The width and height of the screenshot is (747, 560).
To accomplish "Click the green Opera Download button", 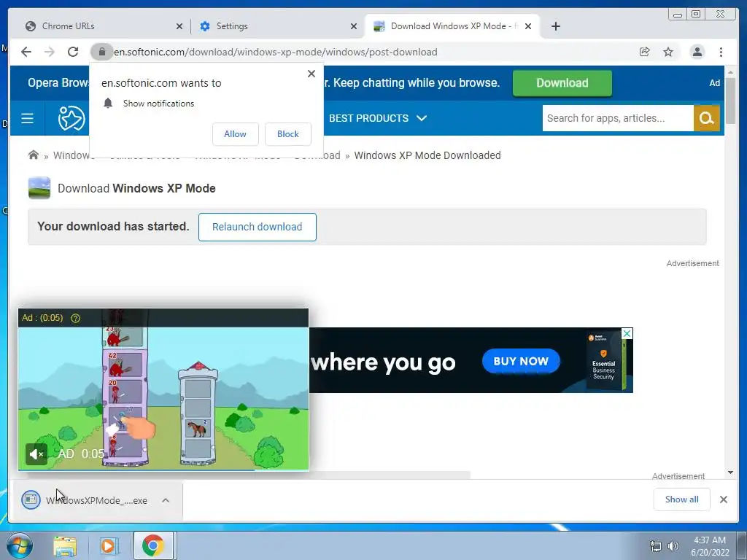I will pos(562,83).
